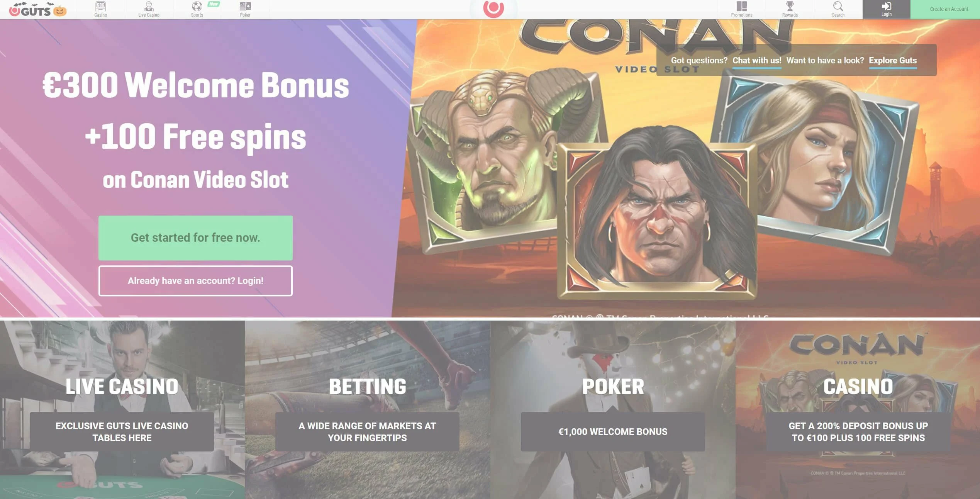Screen dimensions: 980x499
Task: Open the Betting promo tile
Action: click(x=367, y=410)
